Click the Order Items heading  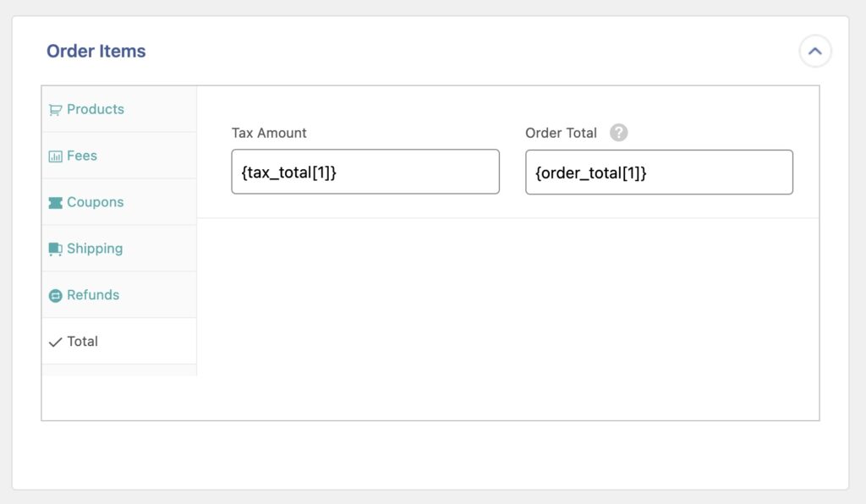(x=96, y=51)
